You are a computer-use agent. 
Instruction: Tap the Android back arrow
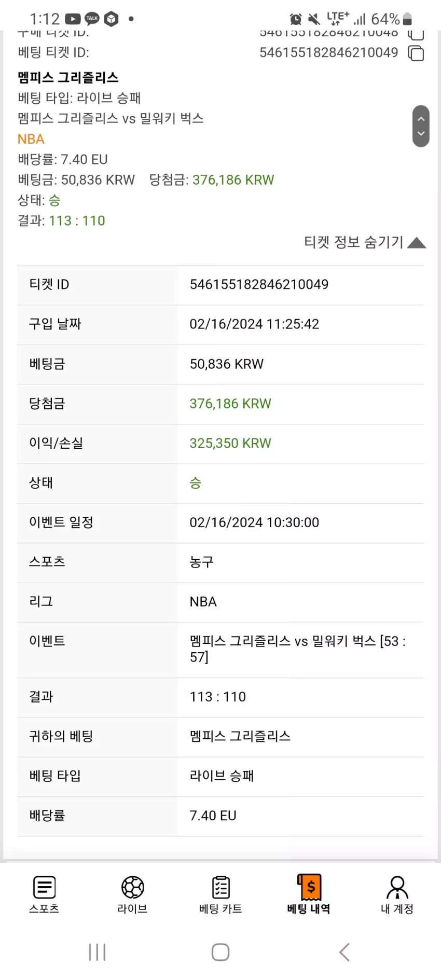pyautogui.click(x=344, y=952)
